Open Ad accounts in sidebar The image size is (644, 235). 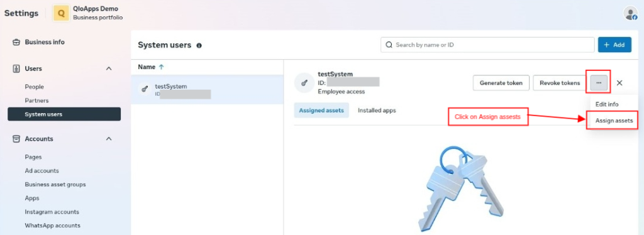click(42, 171)
